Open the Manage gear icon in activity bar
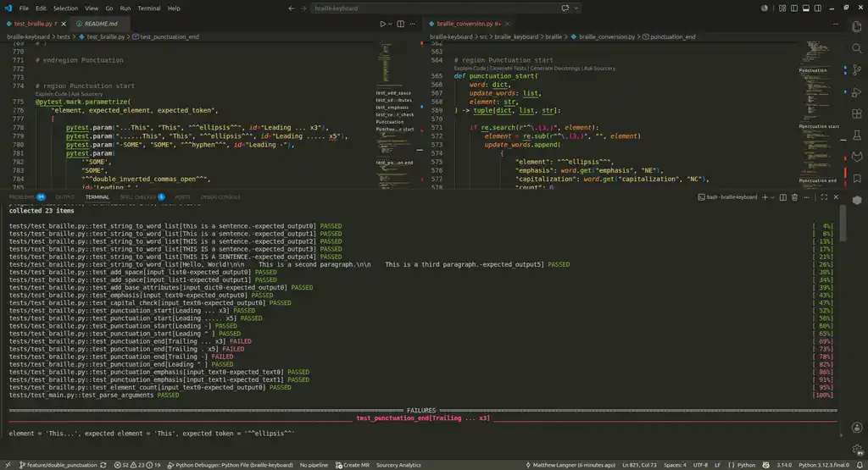The height and width of the screenshot is (470, 868). coord(857,450)
